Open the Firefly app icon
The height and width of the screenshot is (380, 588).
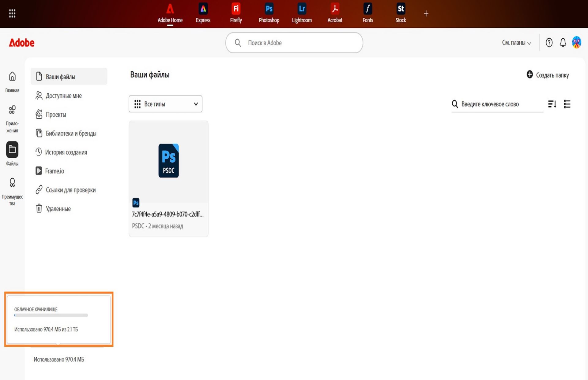tap(236, 9)
